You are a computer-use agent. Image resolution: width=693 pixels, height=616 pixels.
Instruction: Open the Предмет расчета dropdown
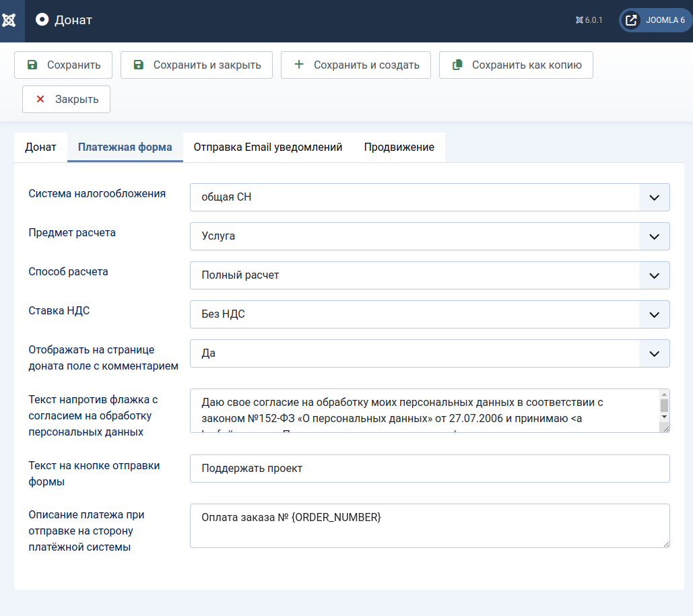pyautogui.click(x=429, y=236)
